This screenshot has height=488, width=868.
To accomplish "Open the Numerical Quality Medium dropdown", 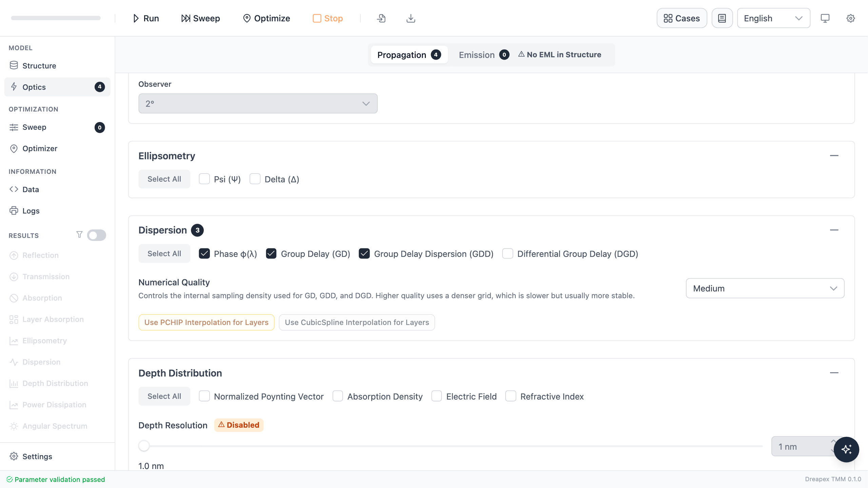I will (x=765, y=288).
